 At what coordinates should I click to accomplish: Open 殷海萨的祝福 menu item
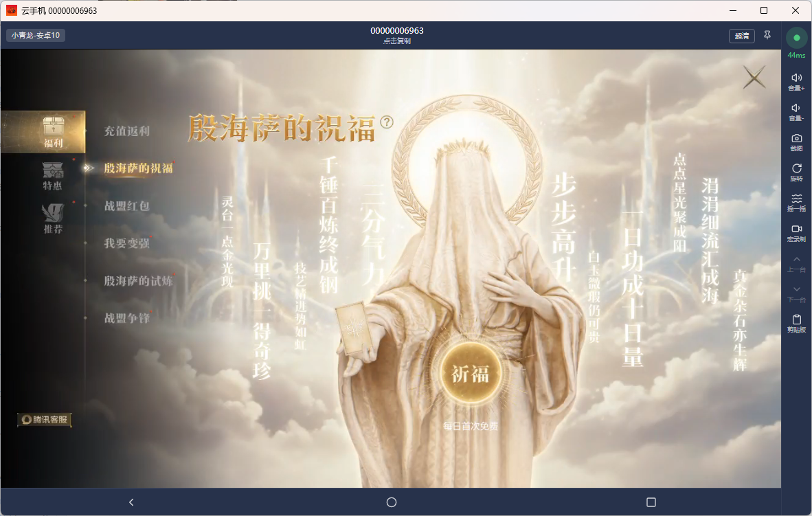point(138,168)
